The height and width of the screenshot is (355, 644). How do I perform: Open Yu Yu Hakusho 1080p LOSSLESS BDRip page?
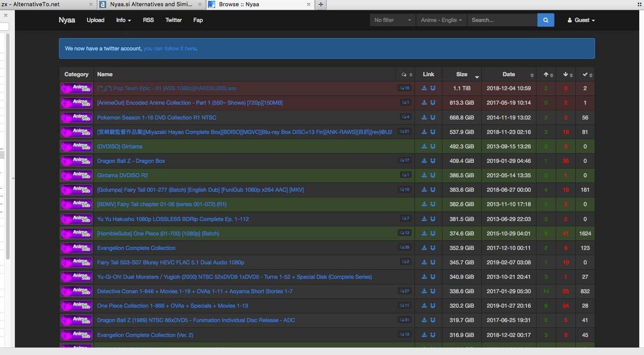[173, 219]
